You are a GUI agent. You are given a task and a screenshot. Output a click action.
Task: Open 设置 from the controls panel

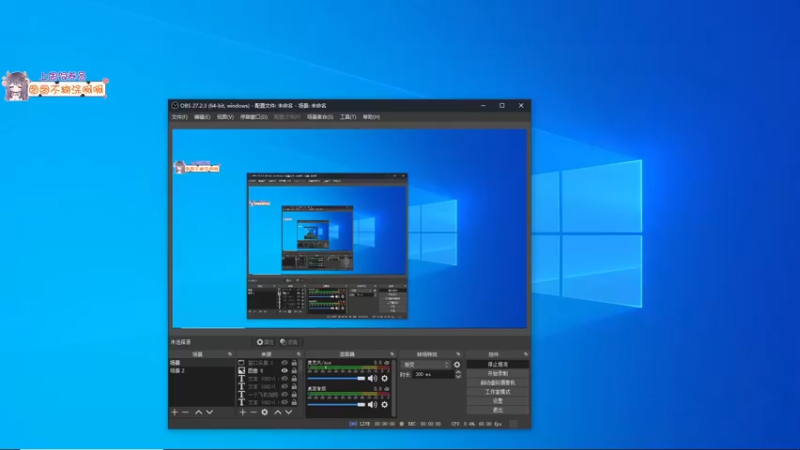[x=497, y=401]
